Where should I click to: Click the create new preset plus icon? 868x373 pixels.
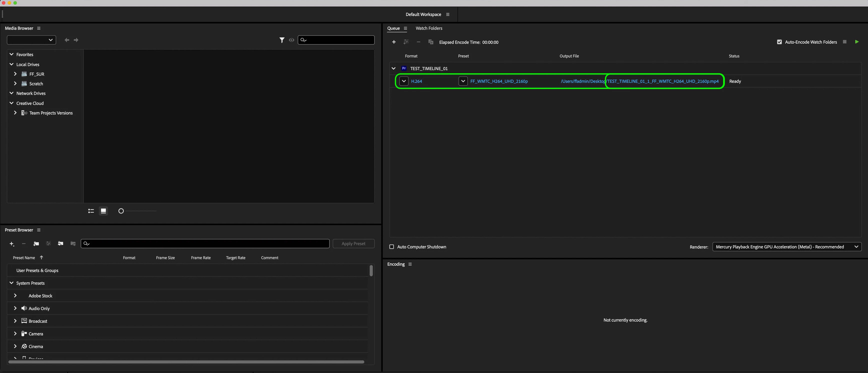pyautogui.click(x=11, y=244)
